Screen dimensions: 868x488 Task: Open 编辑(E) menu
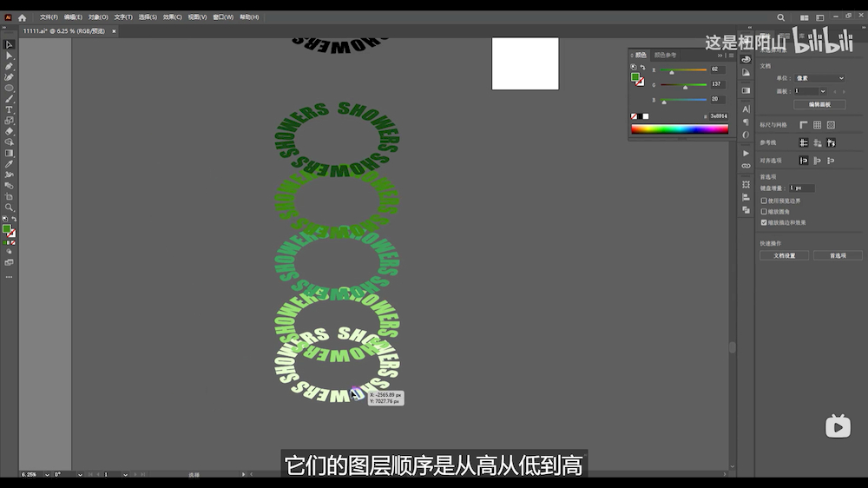click(x=73, y=17)
